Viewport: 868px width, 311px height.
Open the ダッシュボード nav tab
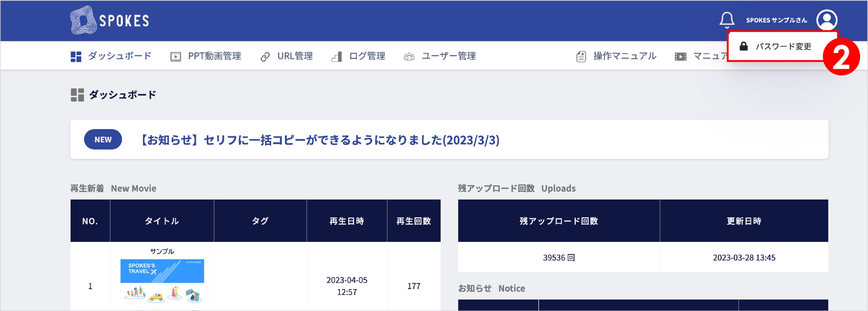[120, 56]
